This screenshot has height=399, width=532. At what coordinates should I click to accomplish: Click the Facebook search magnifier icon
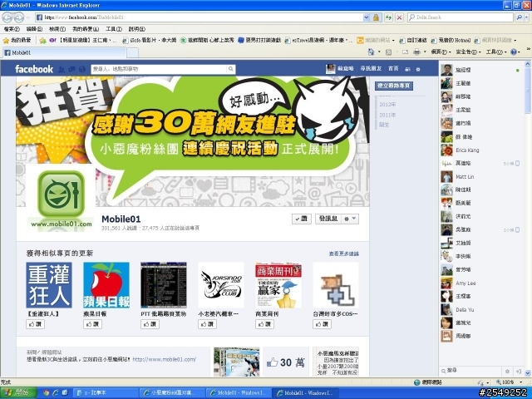tap(231, 69)
